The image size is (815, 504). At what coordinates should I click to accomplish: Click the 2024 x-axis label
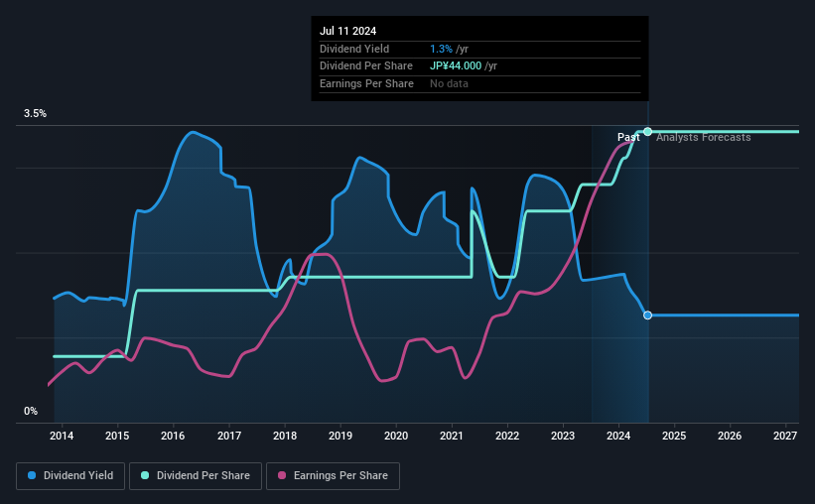coord(618,436)
